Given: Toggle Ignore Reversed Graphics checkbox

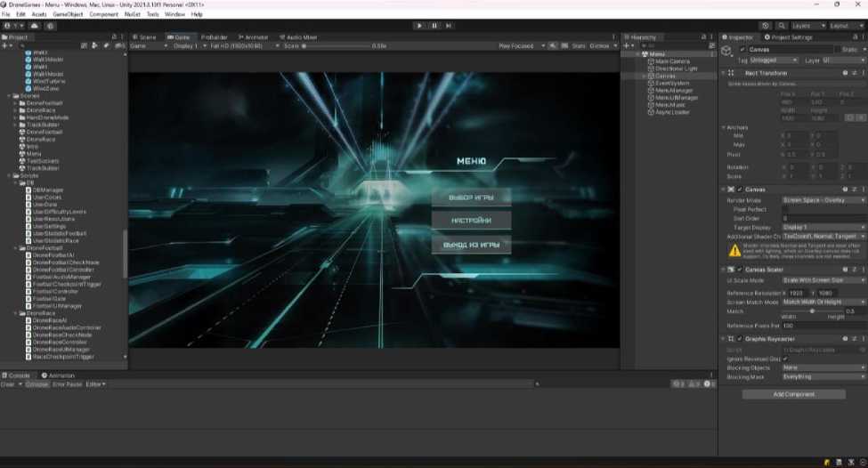Looking at the screenshot, I should pos(785,359).
